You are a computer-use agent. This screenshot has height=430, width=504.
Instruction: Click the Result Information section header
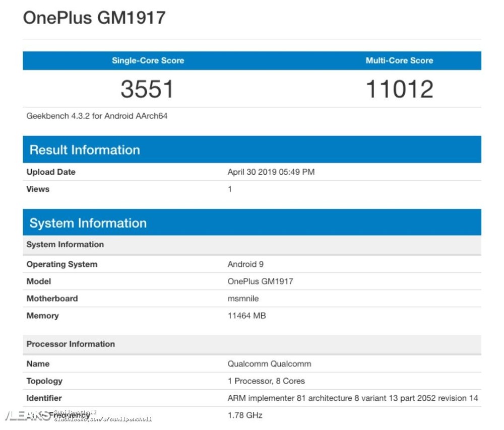click(85, 150)
